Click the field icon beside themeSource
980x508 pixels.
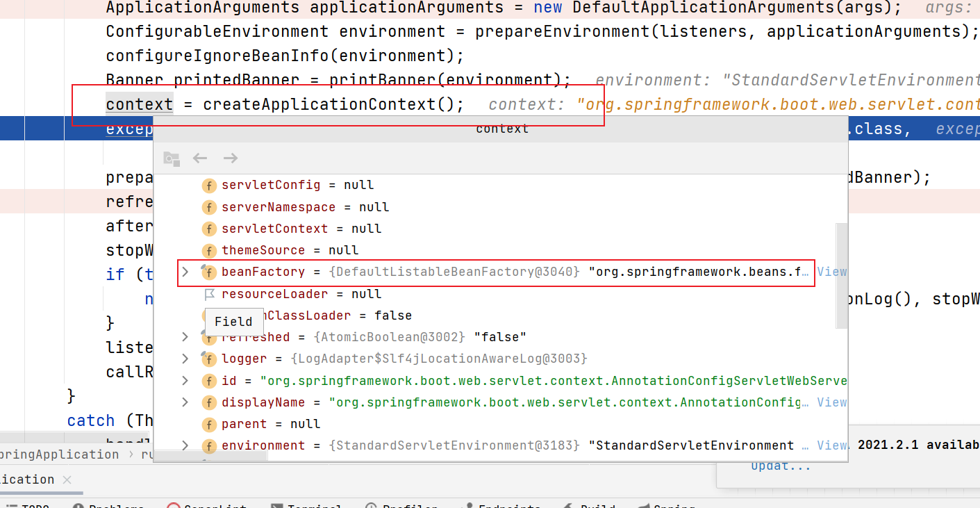coord(209,250)
